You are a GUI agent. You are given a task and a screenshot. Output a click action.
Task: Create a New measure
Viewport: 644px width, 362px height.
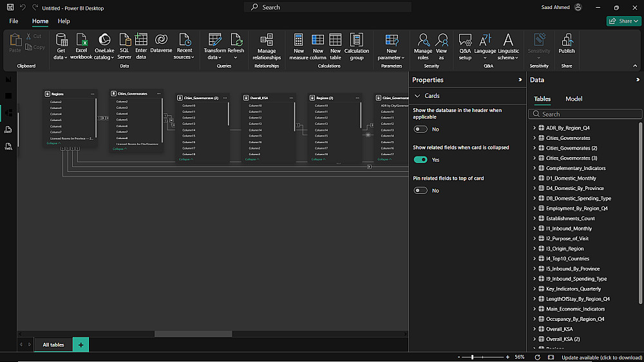(x=299, y=44)
